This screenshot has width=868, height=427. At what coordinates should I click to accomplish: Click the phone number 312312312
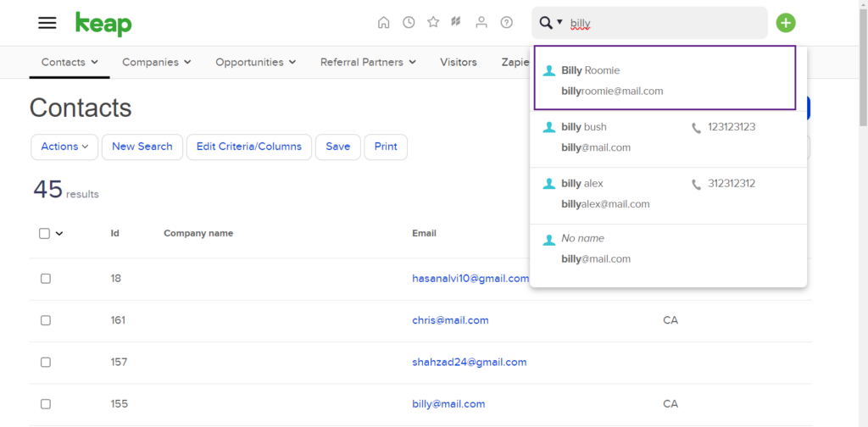[x=732, y=184]
